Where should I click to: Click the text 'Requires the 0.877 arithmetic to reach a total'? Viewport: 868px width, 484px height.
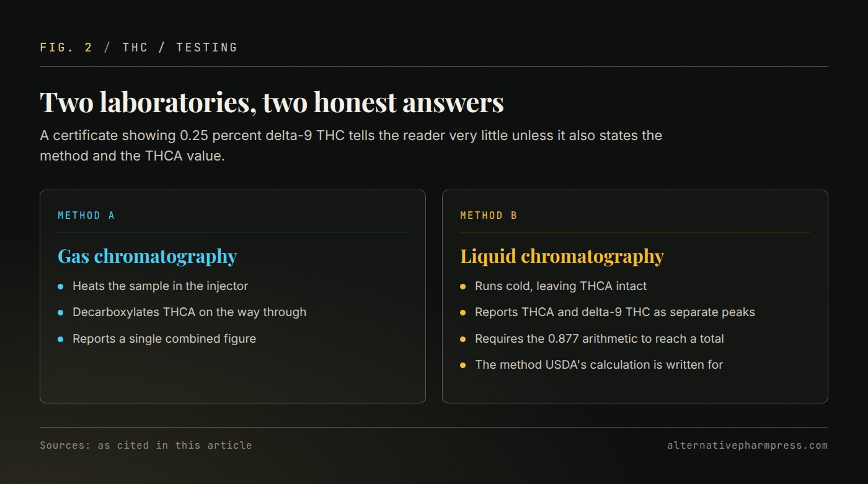coord(599,339)
